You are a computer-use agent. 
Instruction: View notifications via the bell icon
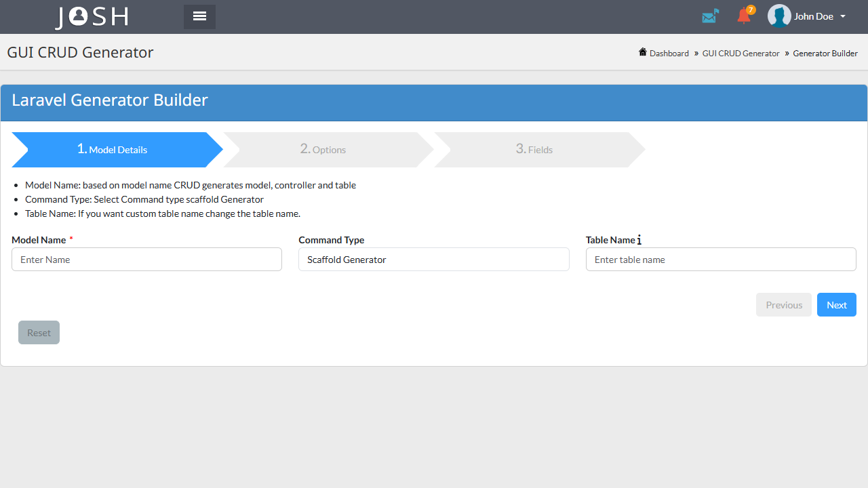[743, 17]
